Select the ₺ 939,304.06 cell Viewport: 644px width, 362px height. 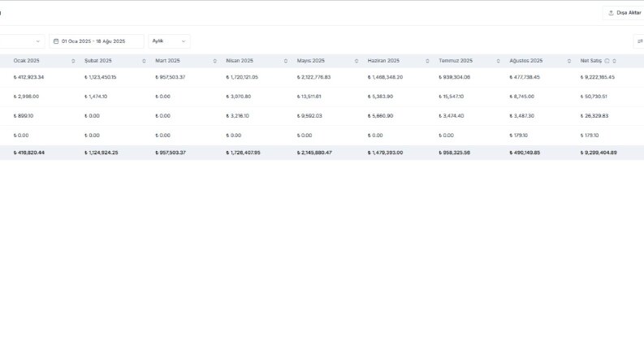tap(454, 77)
